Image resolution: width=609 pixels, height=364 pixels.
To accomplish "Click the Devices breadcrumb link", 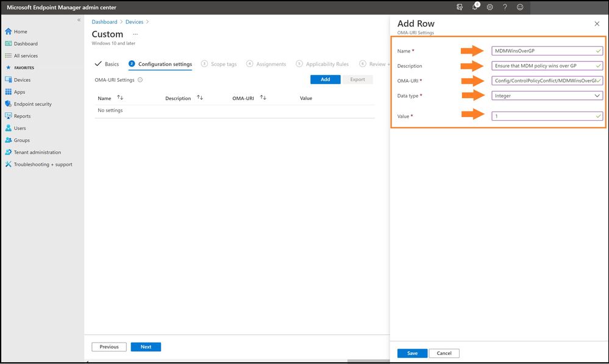I will click(x=134, y=22).
